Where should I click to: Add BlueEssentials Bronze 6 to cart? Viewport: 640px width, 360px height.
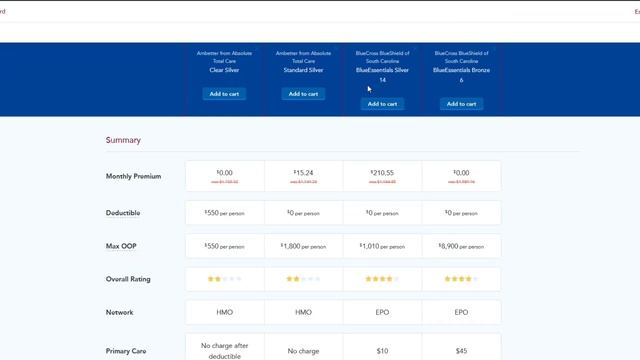tap(461, 104)
